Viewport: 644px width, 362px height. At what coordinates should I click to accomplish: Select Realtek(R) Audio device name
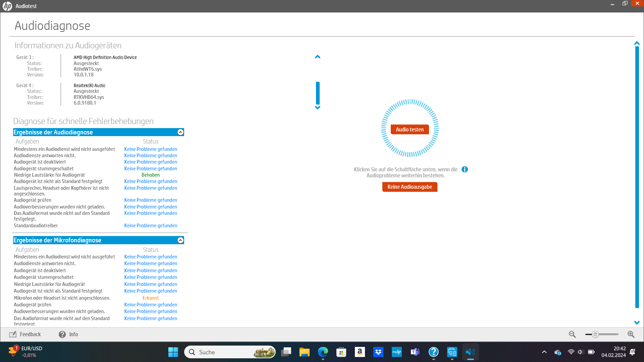pyautogui.click(x=90, y=85)
